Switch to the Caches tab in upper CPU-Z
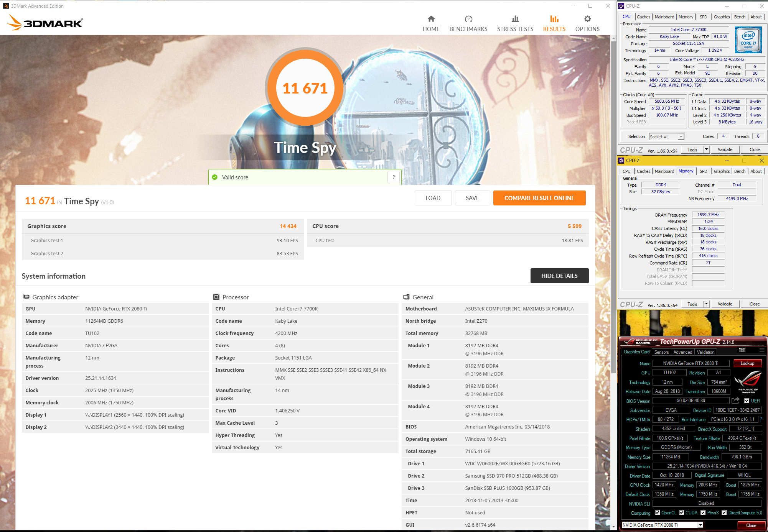768x532 pixels. [643, 17]
